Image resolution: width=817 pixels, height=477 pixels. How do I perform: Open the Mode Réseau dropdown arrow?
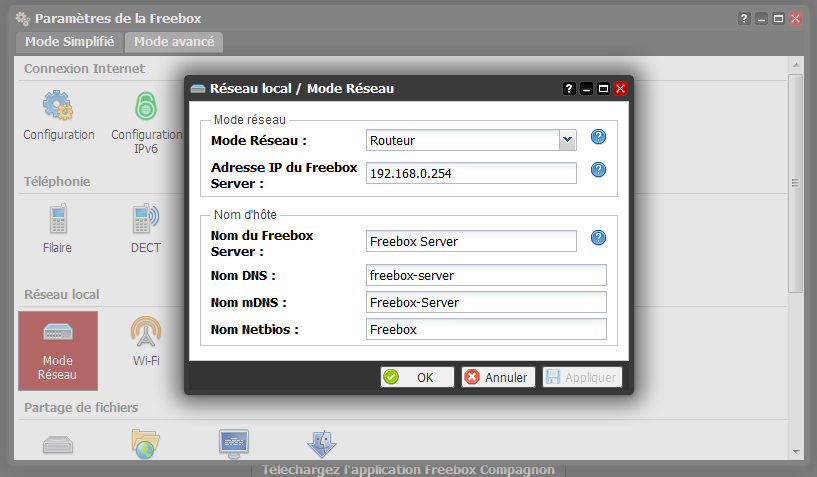[x=567, y=140]
